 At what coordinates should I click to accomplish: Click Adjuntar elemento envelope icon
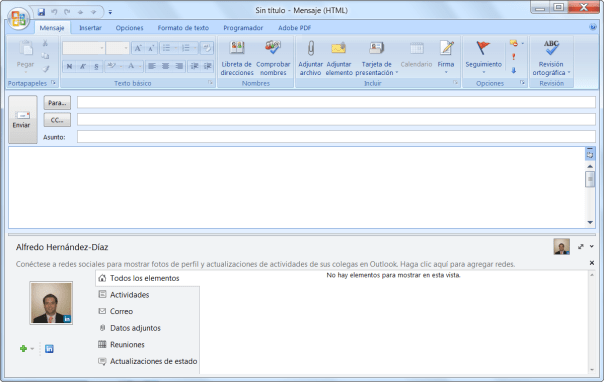click(339, 57)
